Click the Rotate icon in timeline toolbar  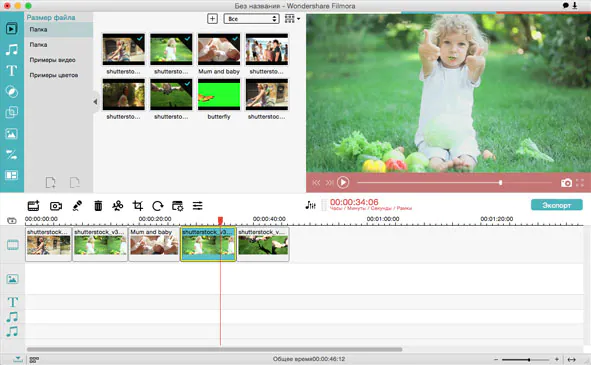pyautogui.click(x=158, y=206)
